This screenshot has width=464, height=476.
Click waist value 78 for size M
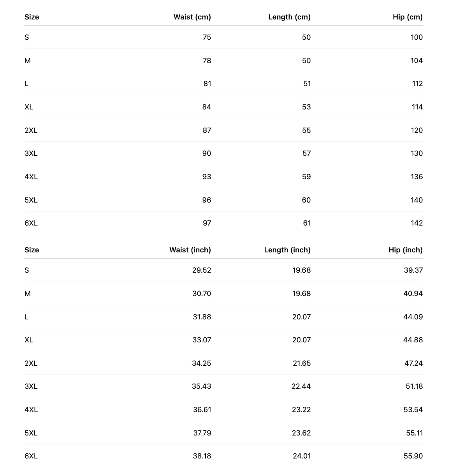click(207, 61)
